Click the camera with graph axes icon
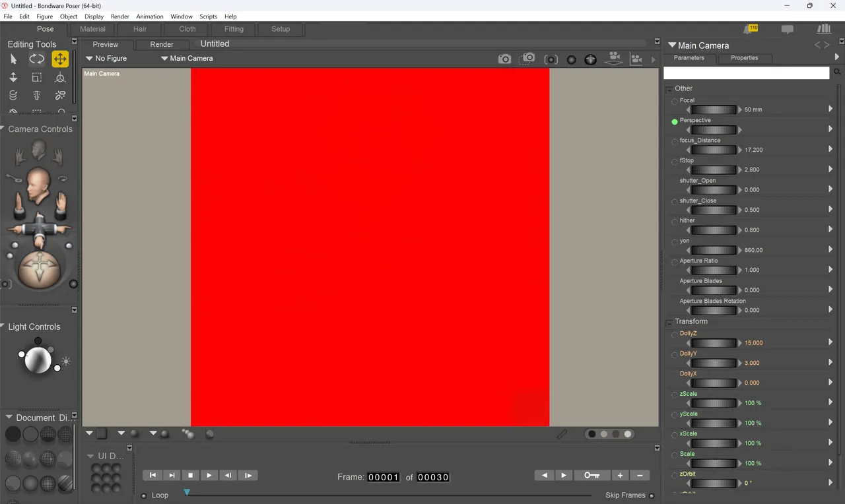Screen dimensions: 845x504 pyautogui.click(x=636, y=59)
